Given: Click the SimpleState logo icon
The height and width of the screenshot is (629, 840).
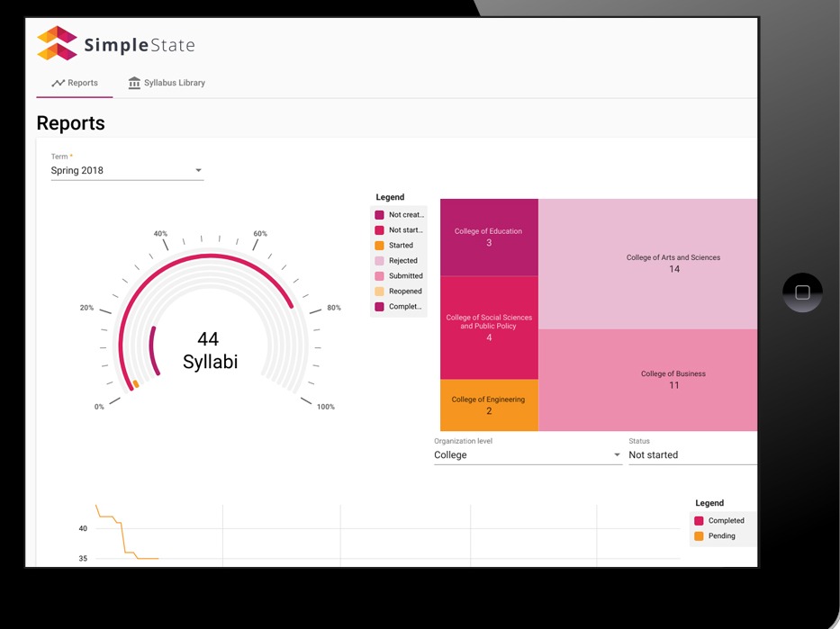Looking at the screenshot, I should coord(57,43).
